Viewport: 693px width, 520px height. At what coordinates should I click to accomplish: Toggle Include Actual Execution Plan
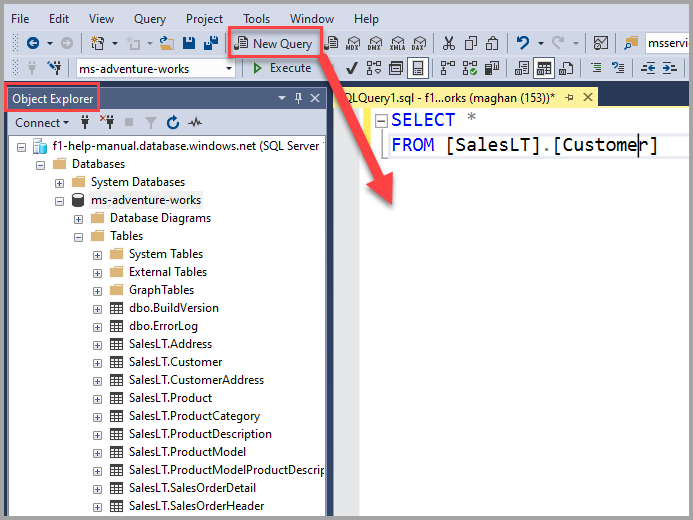point(448,68)
